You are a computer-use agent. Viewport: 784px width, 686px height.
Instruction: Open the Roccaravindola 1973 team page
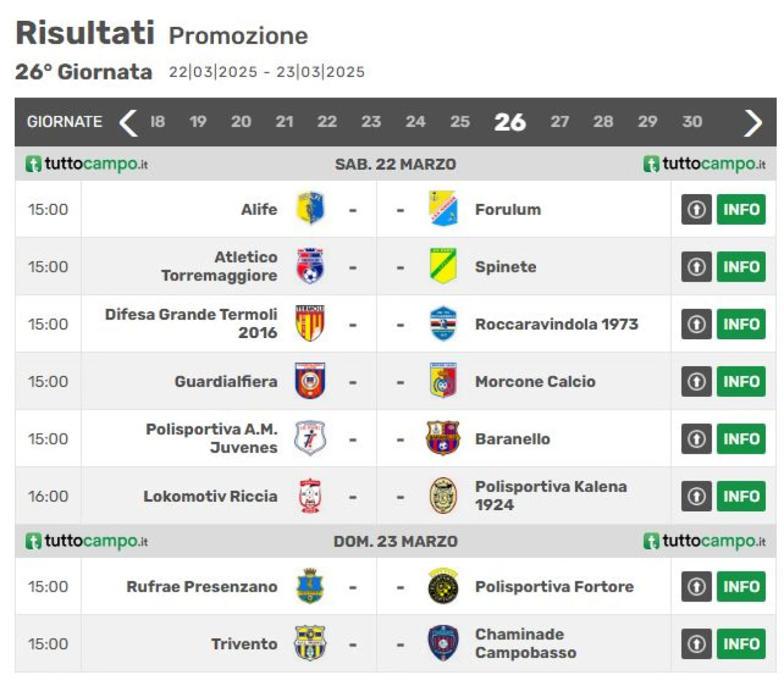[x=556, y=324]
